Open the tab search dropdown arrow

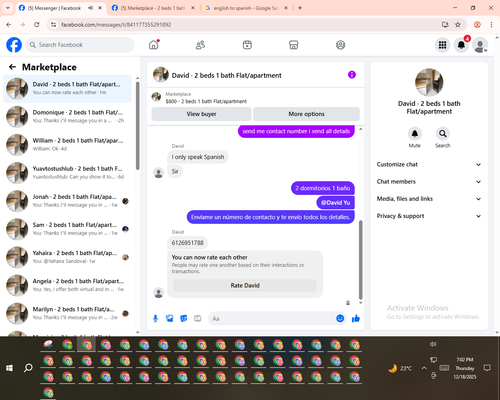click(x=8, y=8)
